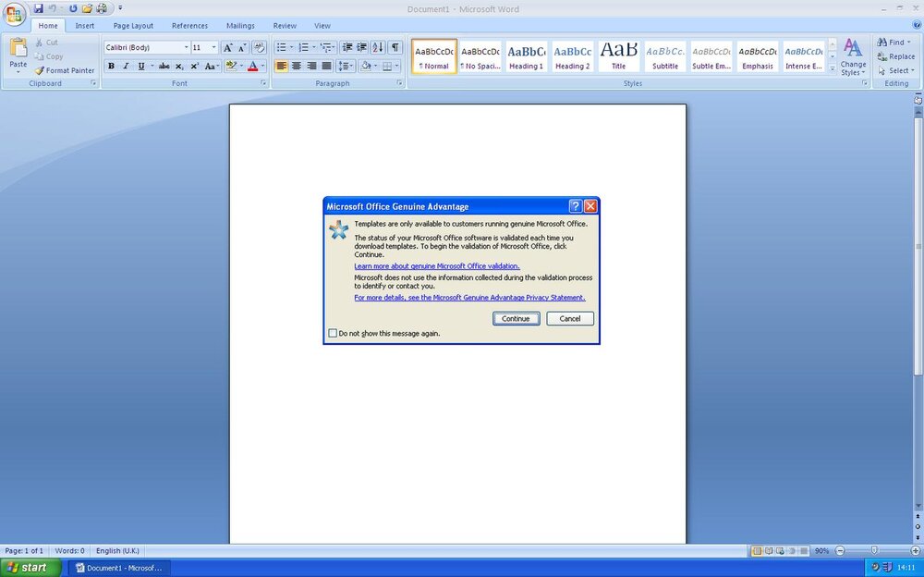Click the Find binoculars button
The height and width of the screenshot is (577, 924).
point(894,43)
